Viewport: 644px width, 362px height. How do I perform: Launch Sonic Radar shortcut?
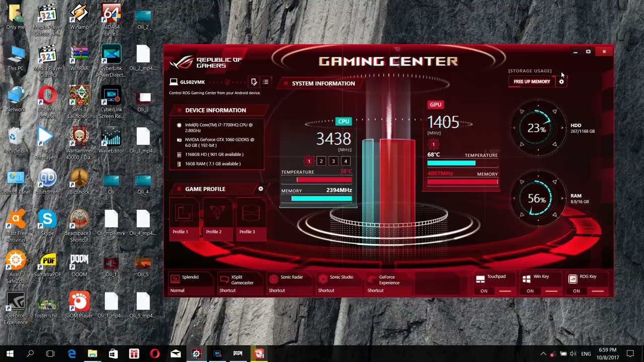point(289,284)
